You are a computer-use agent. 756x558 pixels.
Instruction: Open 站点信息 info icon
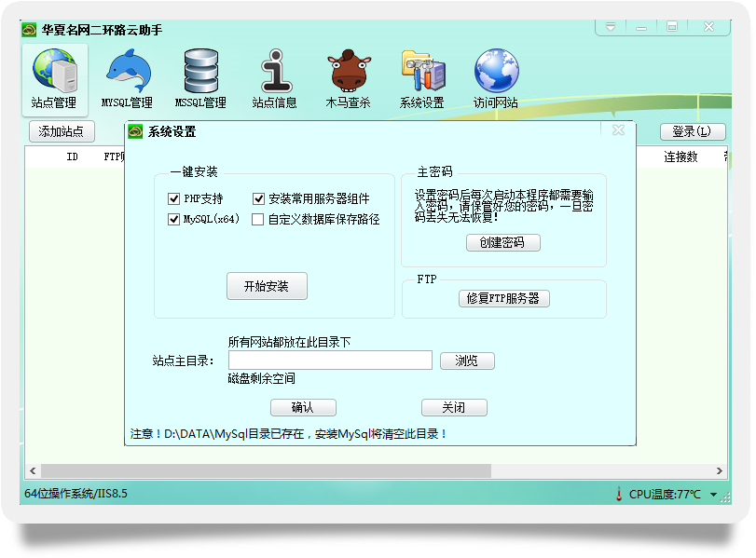click(275, 79)
